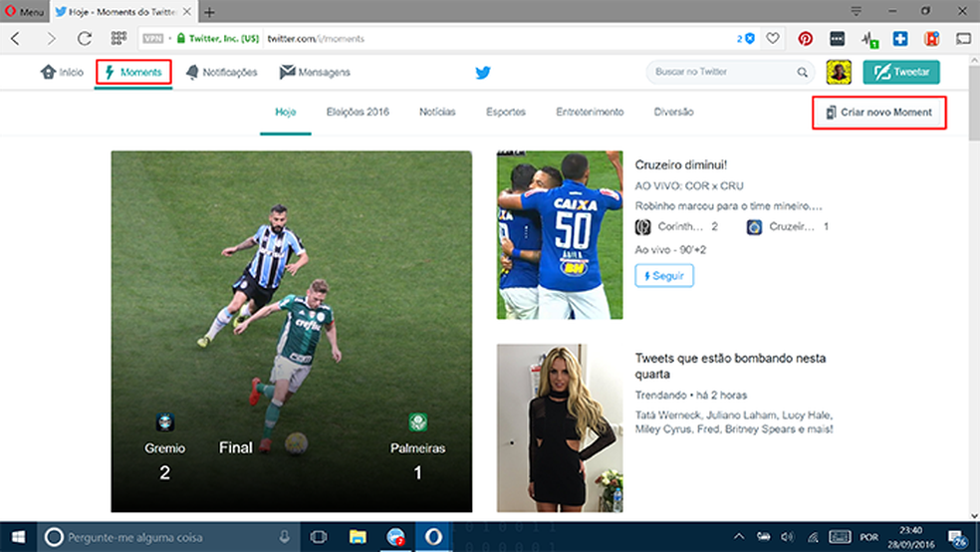
Task: Open the ad blocker shield icon
Action: pos(749,39)
